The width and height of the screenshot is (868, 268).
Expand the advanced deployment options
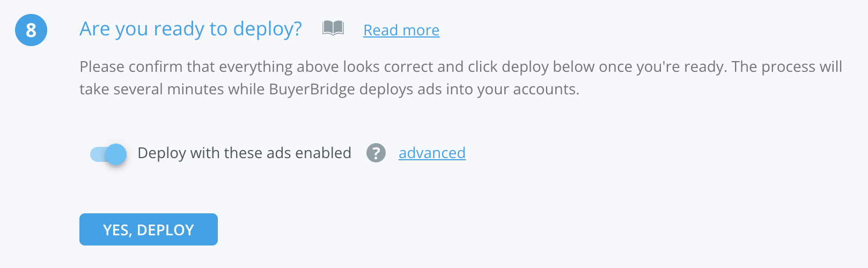pyautogui.click(x=432, y=153)
